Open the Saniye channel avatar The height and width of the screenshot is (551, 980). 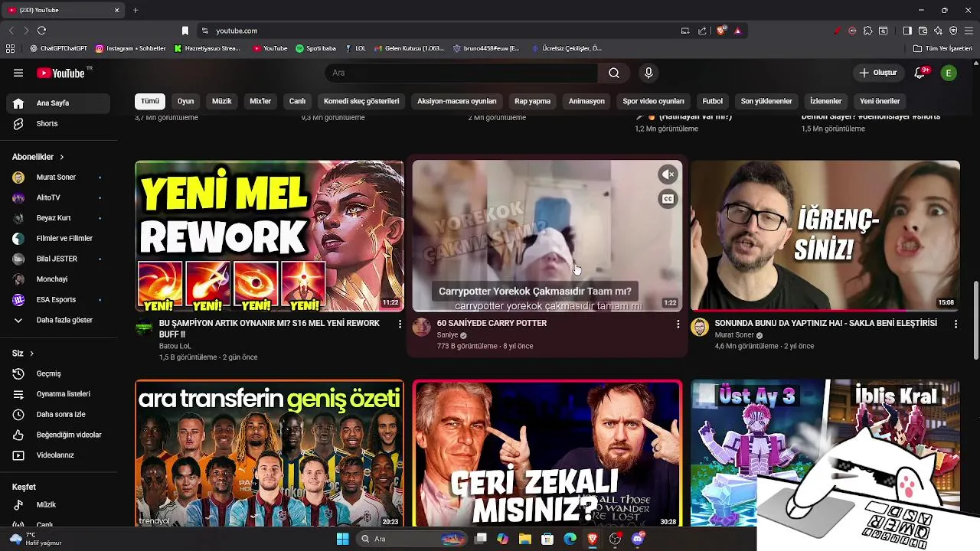point(421,328)
